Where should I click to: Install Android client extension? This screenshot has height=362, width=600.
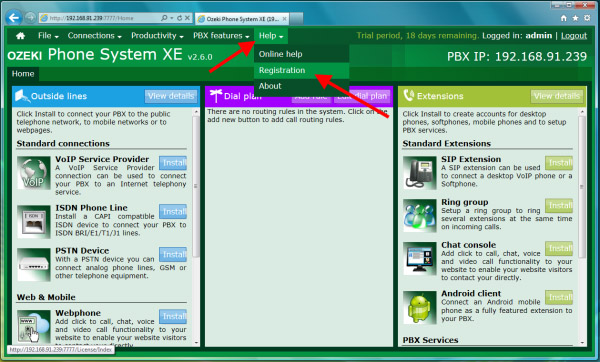click(559, 297)
